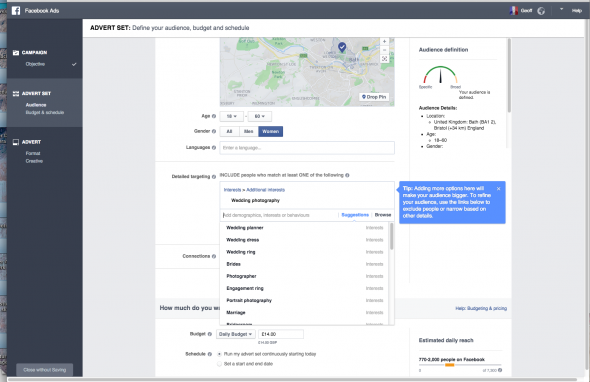Click the Age info icon
This screenshot has height=382, width=590.
point(214,116)
